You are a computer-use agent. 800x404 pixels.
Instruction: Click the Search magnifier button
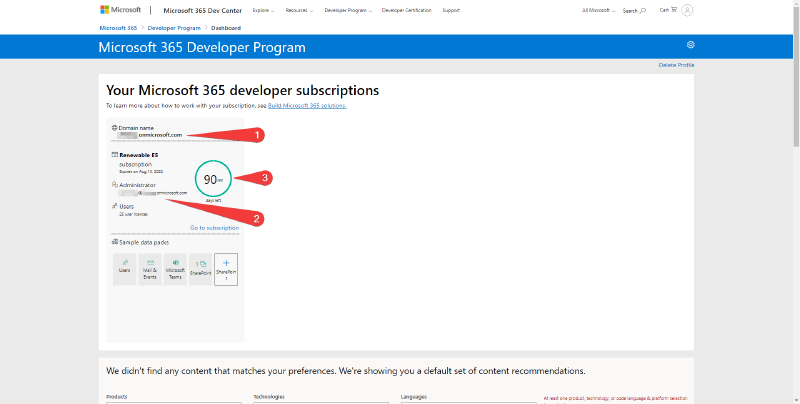pos(634,10)
